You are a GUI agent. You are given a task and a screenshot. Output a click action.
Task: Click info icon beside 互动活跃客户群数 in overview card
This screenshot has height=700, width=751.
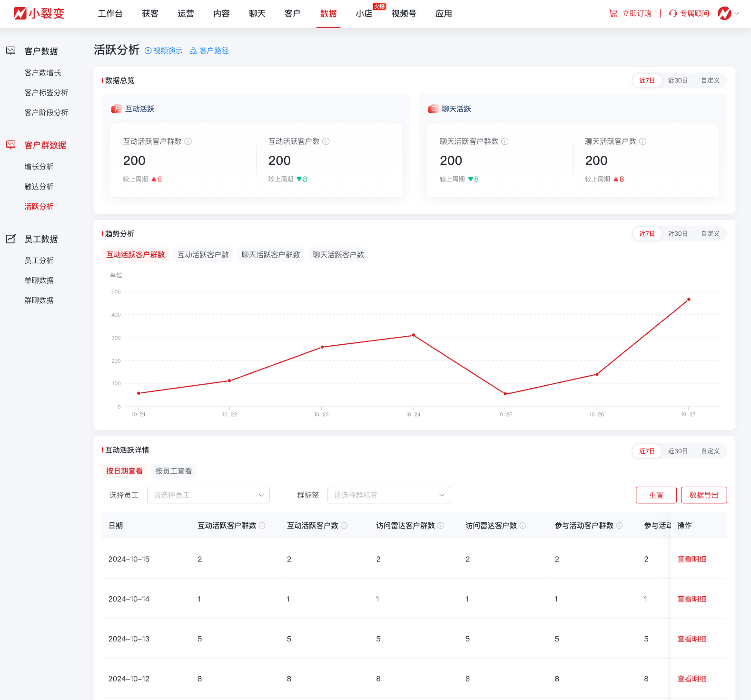click(x=188, y=141)
